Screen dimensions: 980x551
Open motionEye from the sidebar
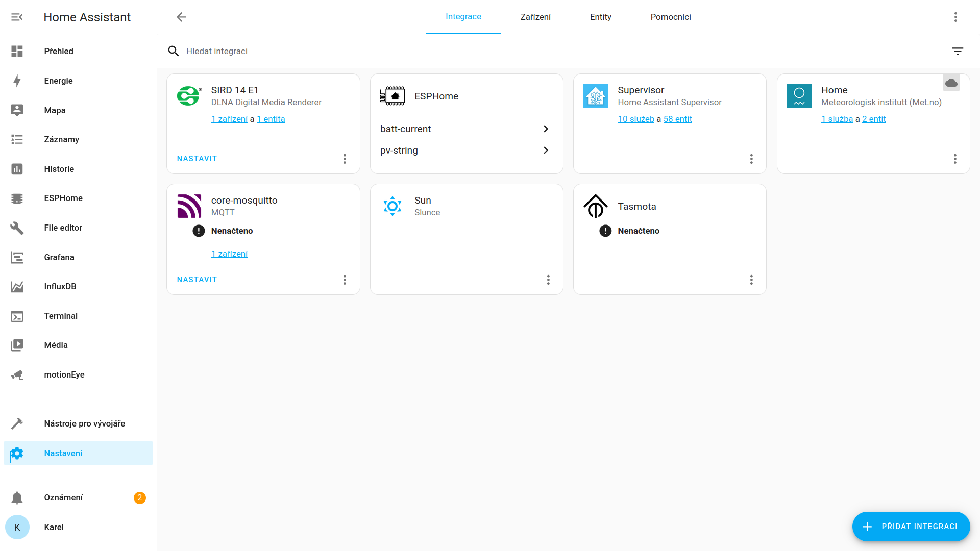pyautogui.click(x=64, y=374)
